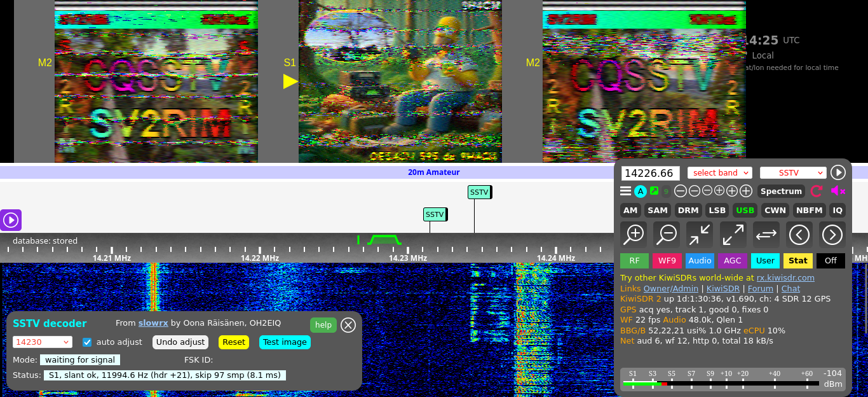The image size is (868, 397).
Task: Page the waterfall left with the circled chevron
Action: (799, 235)
